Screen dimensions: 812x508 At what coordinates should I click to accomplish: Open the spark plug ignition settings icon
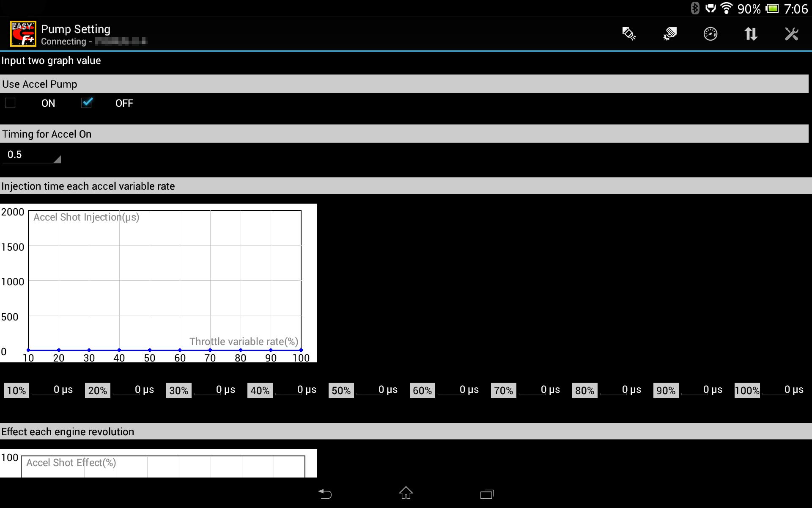click(x=669, y=34)
